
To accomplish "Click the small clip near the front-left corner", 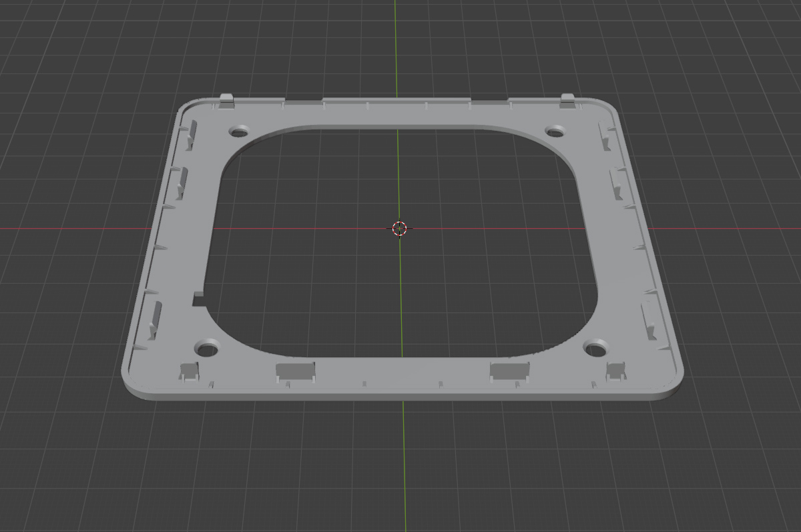I will tap(189, 371).
